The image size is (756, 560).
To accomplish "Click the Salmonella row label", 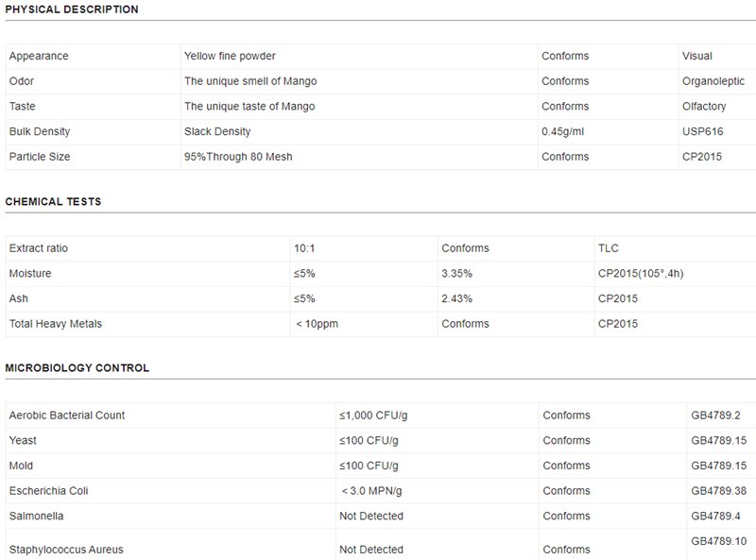I will pyautogui.click(x=35, y=517).
